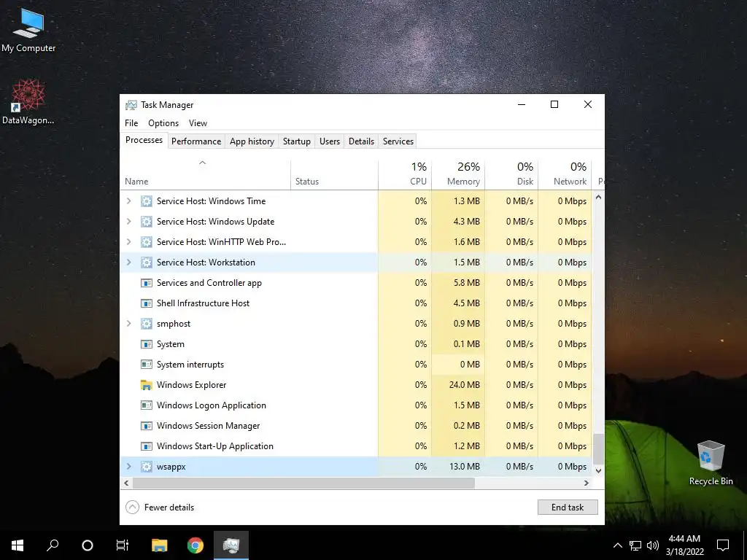Open the Windows Start menu

18,545
